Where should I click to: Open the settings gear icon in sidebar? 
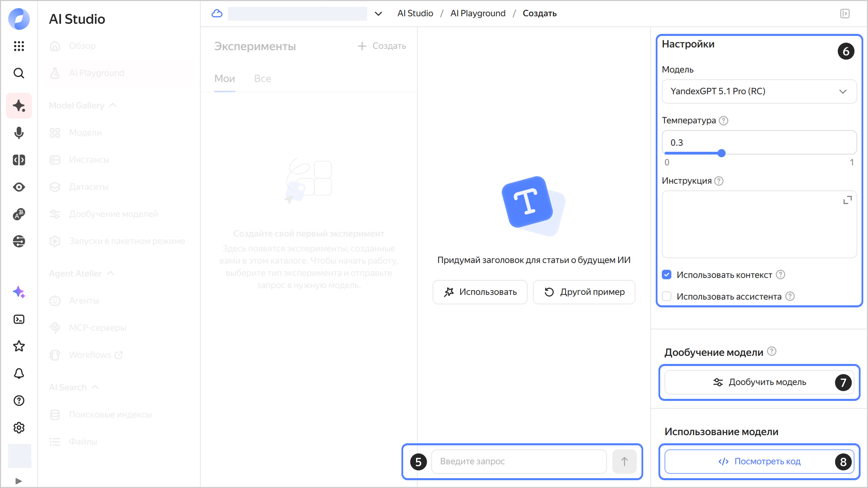(19, 428)
